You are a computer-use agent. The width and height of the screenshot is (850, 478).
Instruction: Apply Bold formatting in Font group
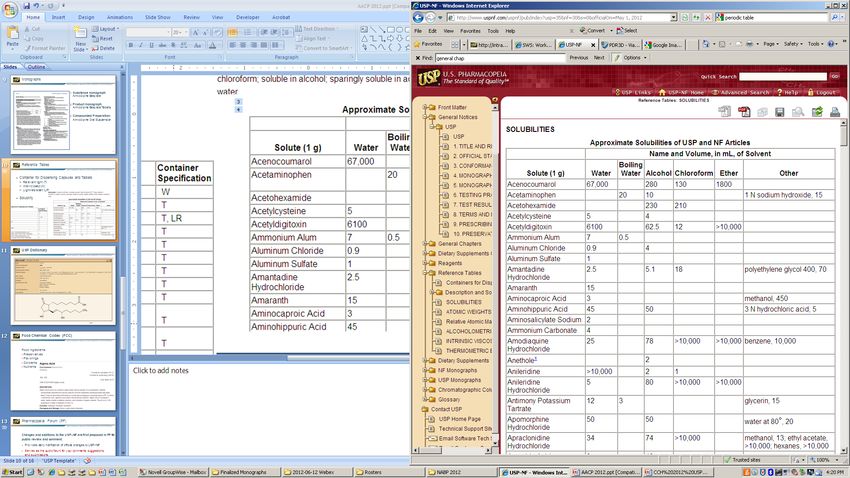point(131,46)
